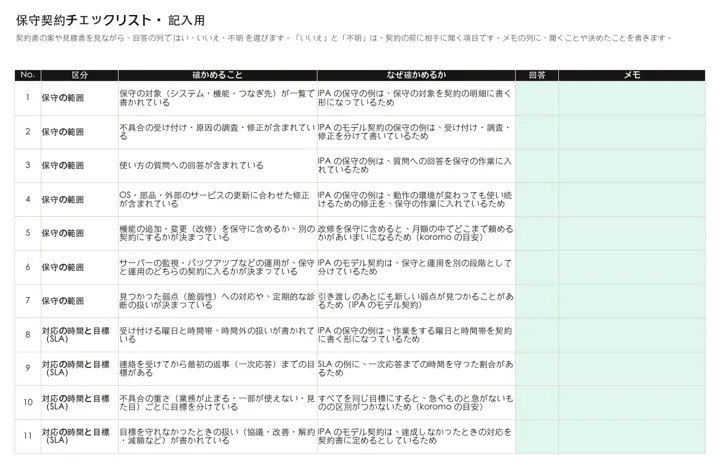
Task: Select the メモ cell in row 1
Action: click(x=632, y=98)
